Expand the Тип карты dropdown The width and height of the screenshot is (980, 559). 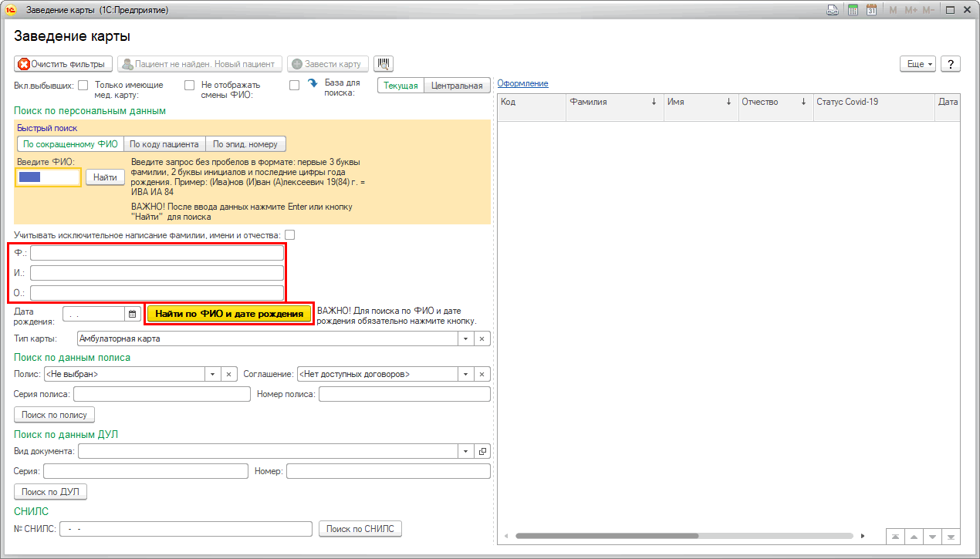465,338
